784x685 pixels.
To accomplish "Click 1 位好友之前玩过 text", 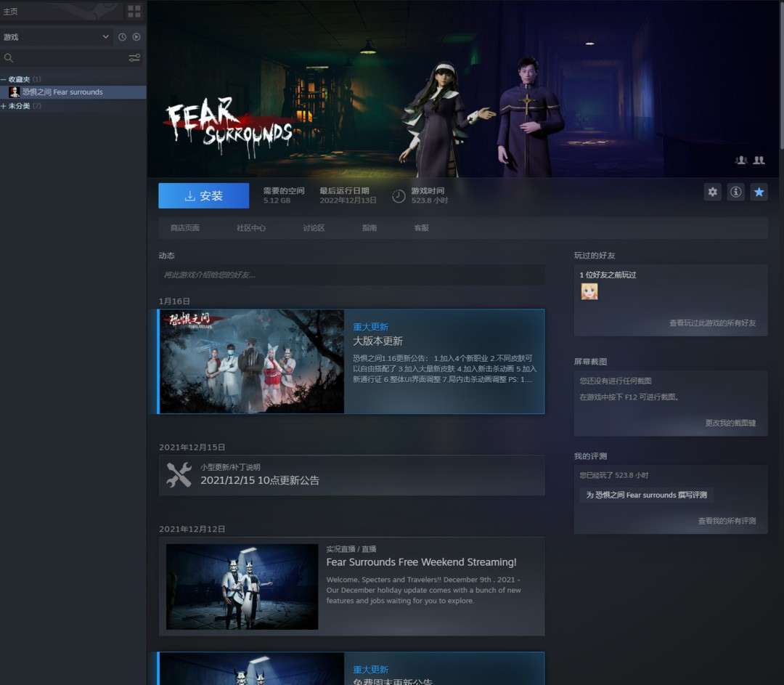I will [608, 275].
